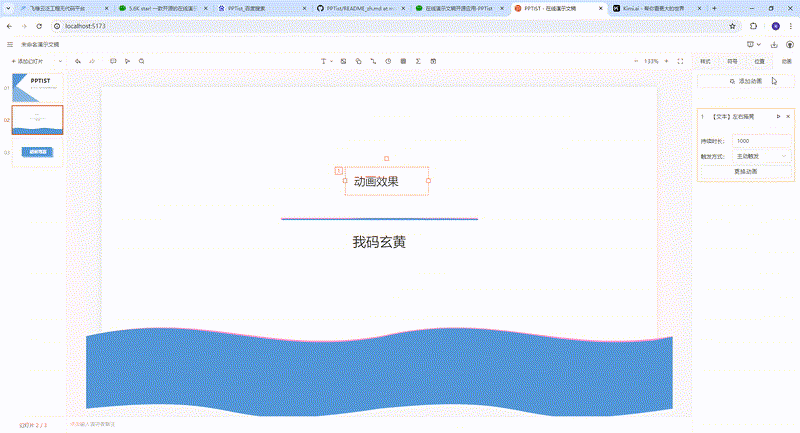The height and width of the screenshot is (433, 800).
Task: Switch to the Position tab
Action: click(759, 61)
